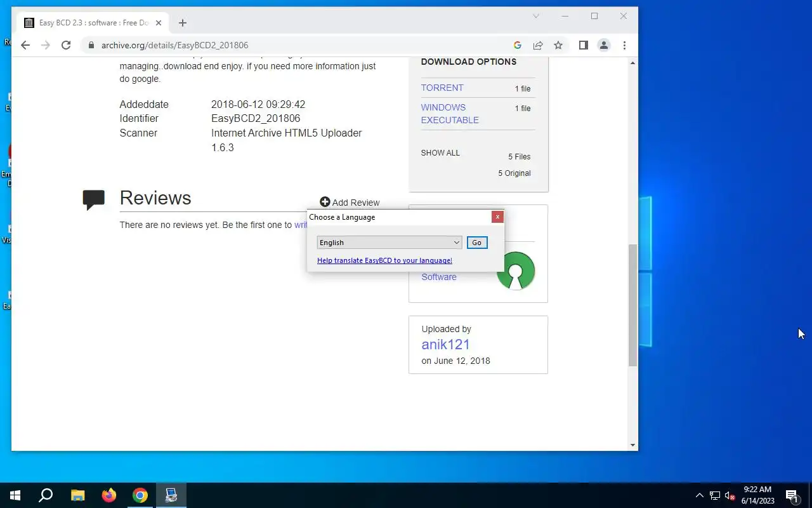Click the green open-source logo thumbnail
The width and height of the screenshot is (812, 508).
(x=516, y=271)
